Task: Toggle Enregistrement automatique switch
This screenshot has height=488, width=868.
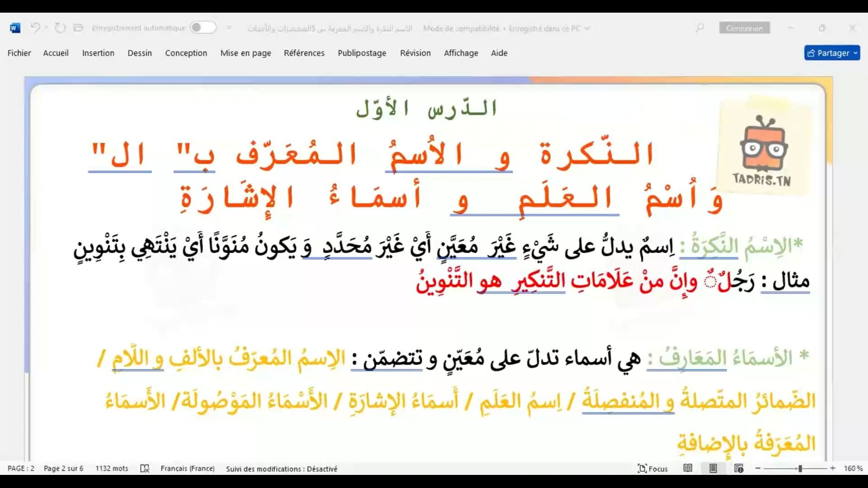Action: (x=203, y=28)
